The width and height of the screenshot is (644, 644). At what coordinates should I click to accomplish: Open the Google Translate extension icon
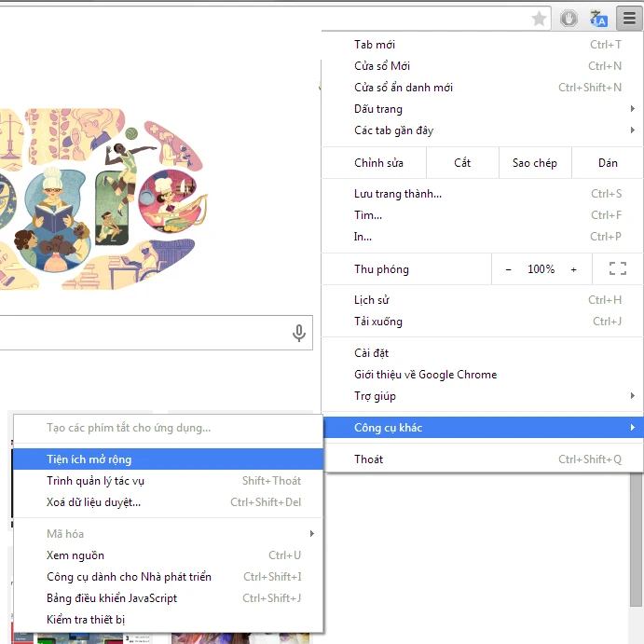[x=598, y=19]
